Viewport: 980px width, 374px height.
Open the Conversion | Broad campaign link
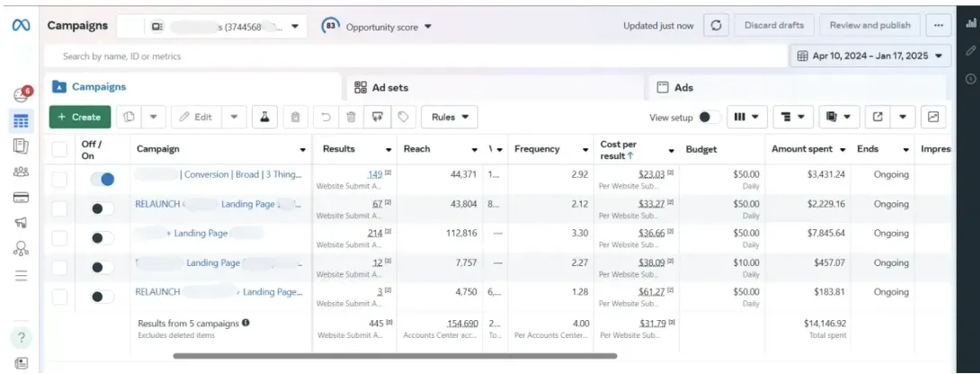243,174
